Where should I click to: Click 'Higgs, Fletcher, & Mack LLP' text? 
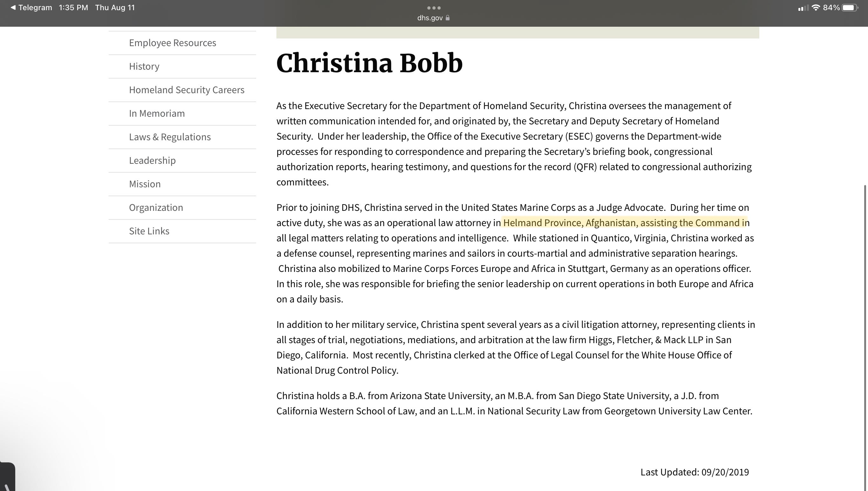pos(646,340)
